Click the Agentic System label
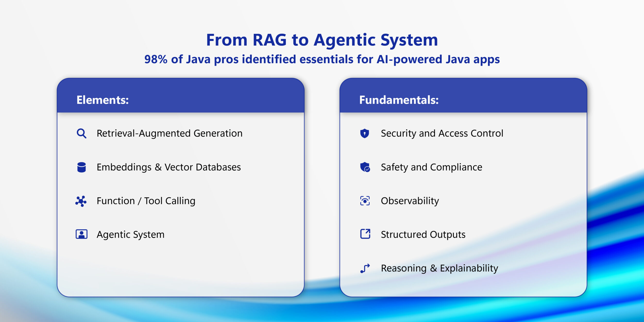Screen dimensions: 644x322 point(130,234)
